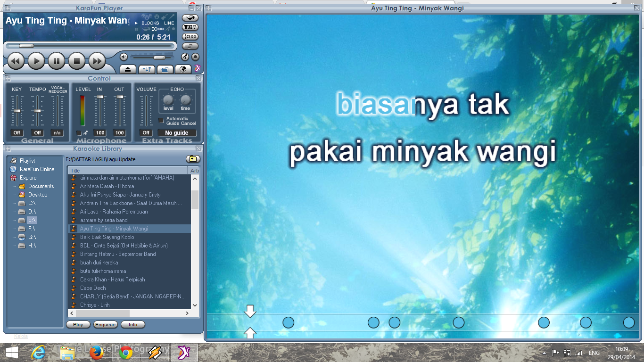Viewport: 644px width, 362px height.
Task: Enqueue the selected song
Action: 105,324
